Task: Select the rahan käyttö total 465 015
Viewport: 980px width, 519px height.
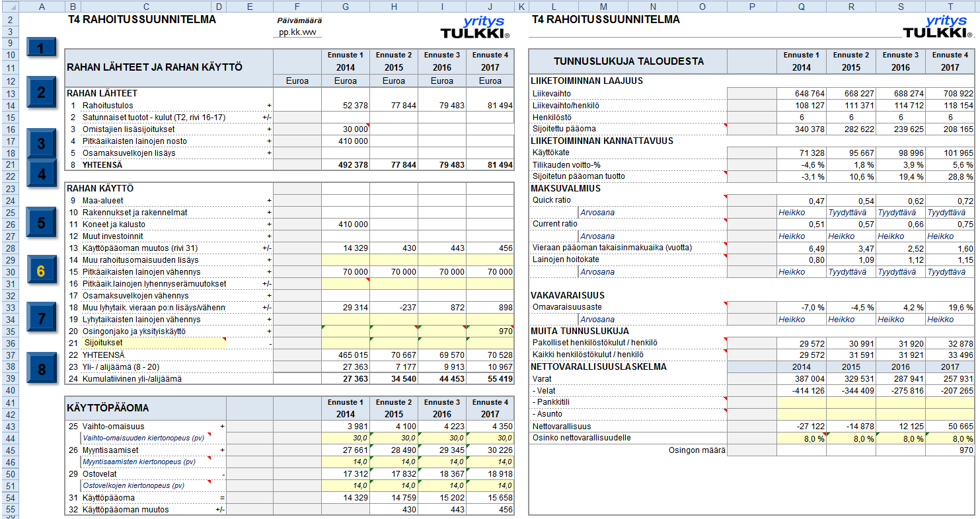Action: pos(346,355)
